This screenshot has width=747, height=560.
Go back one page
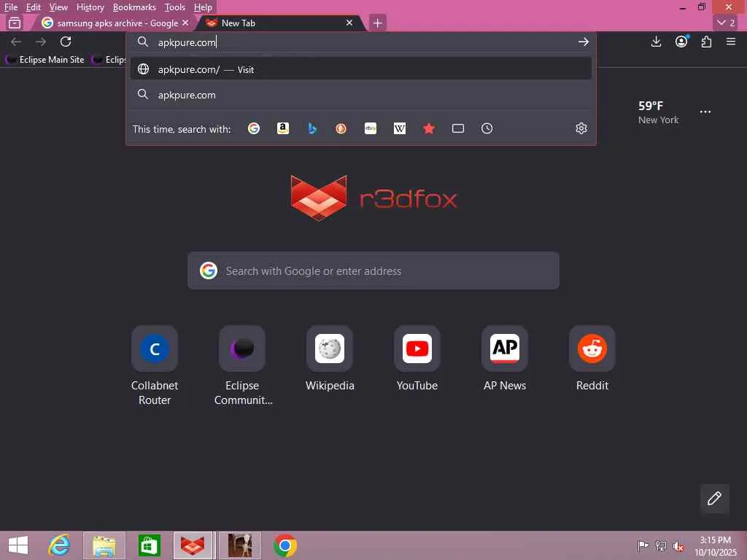pos(16,42)
